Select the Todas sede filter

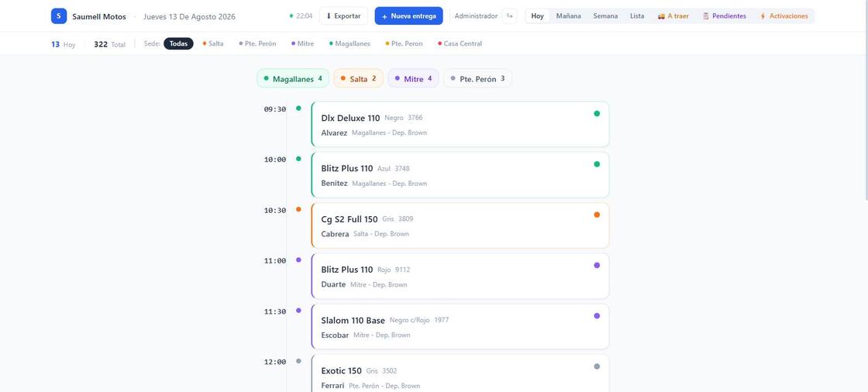[178, 43]
